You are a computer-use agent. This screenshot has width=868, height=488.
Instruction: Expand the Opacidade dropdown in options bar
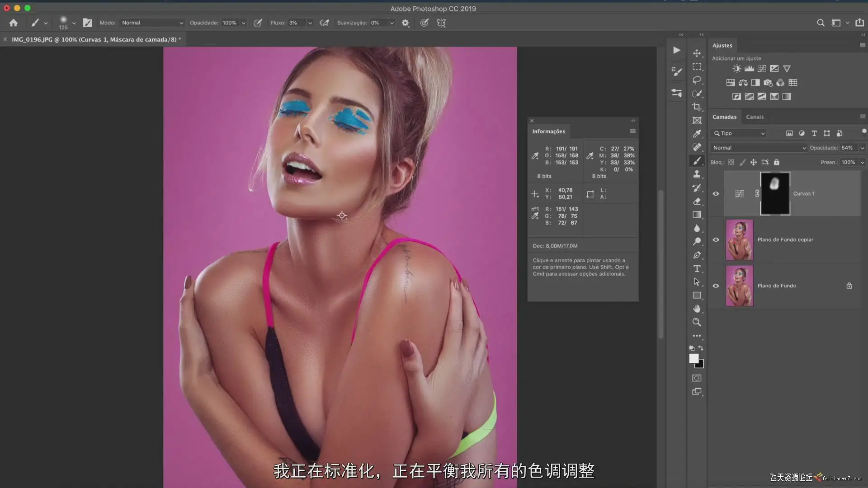point(244,23)
